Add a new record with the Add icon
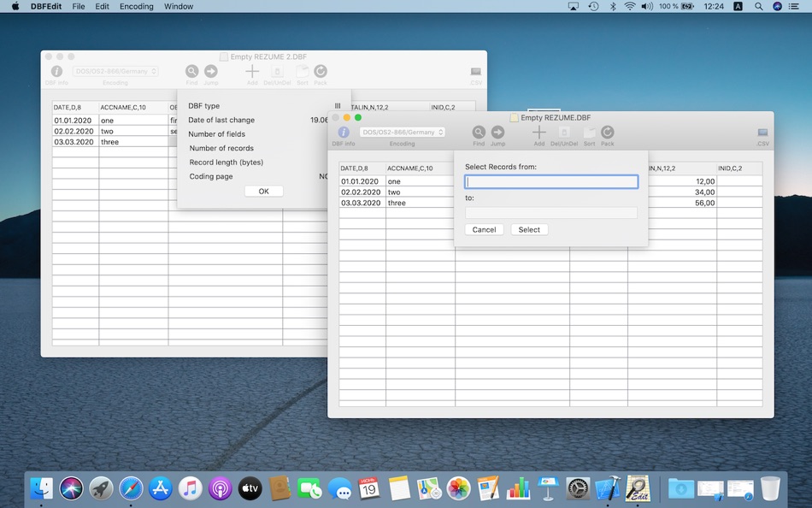This screenshot has height=508, width=812. 540,133
